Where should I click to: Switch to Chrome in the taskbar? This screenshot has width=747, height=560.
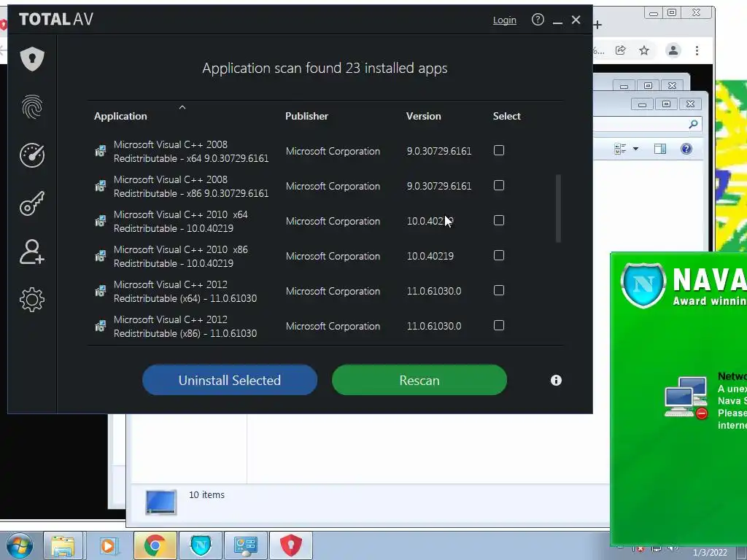[155, 545]
